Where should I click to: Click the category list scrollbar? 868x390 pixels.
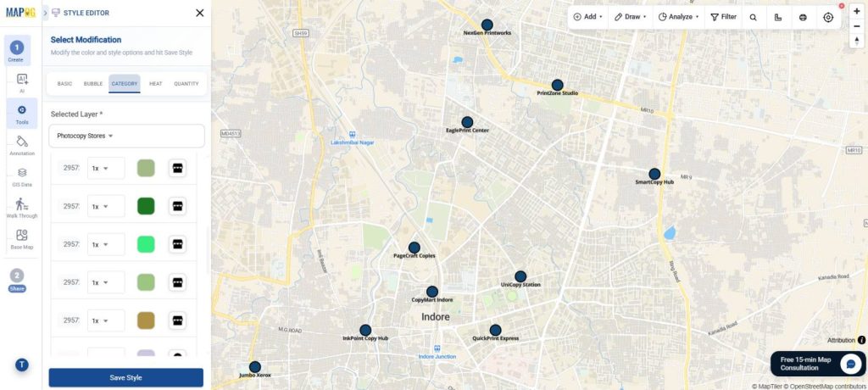click(209, 250)
